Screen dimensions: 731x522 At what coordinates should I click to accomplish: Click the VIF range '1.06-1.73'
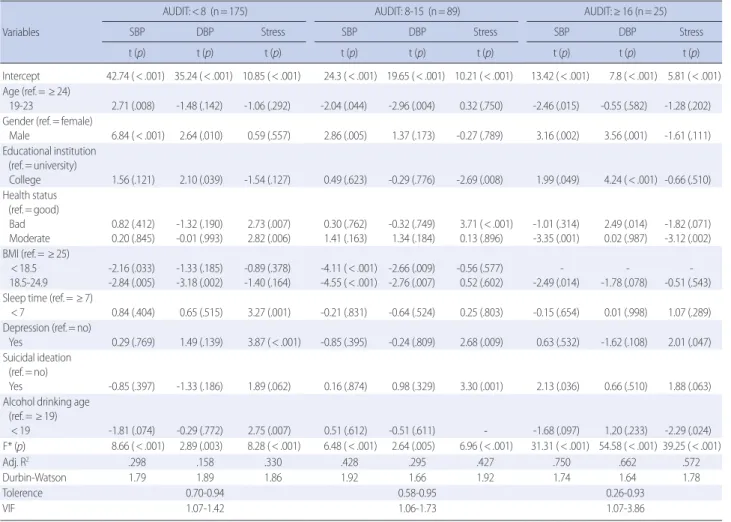click(417, 508)
